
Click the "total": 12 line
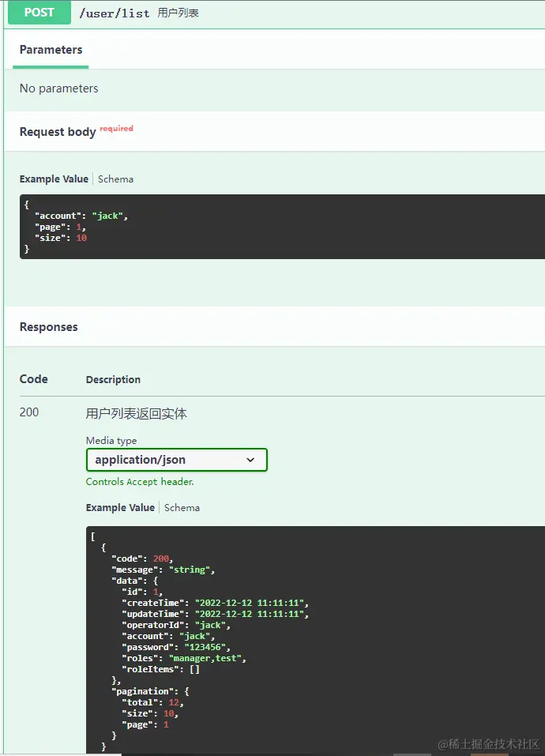(x=152, y=703)
